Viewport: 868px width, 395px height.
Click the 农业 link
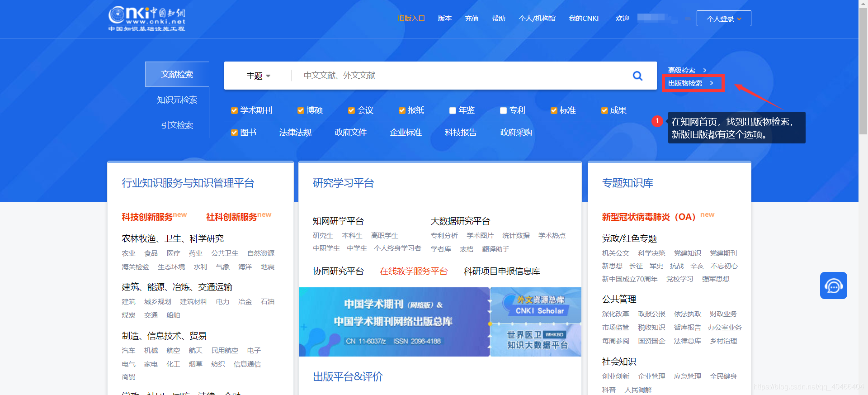pyautogui.click(x=128, y=253)
